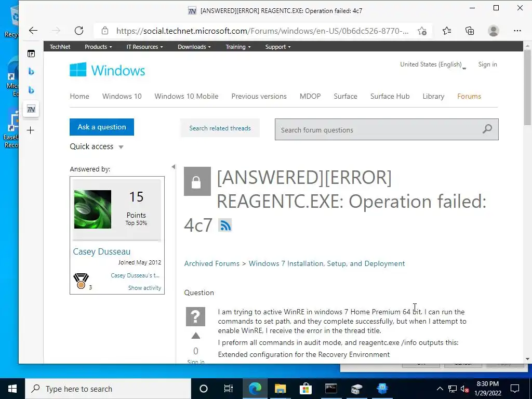
Task: Open the Forums section
Action: (469, 96)
